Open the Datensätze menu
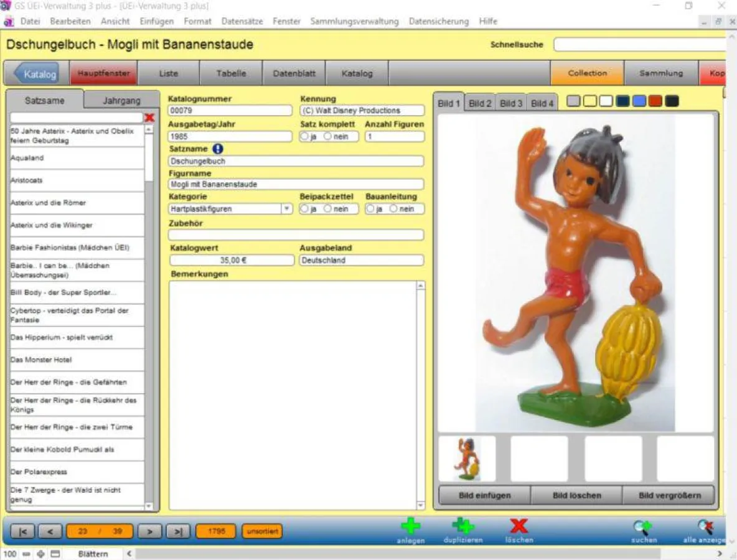Screen dimensions: 737x560 tap(242, 21)
